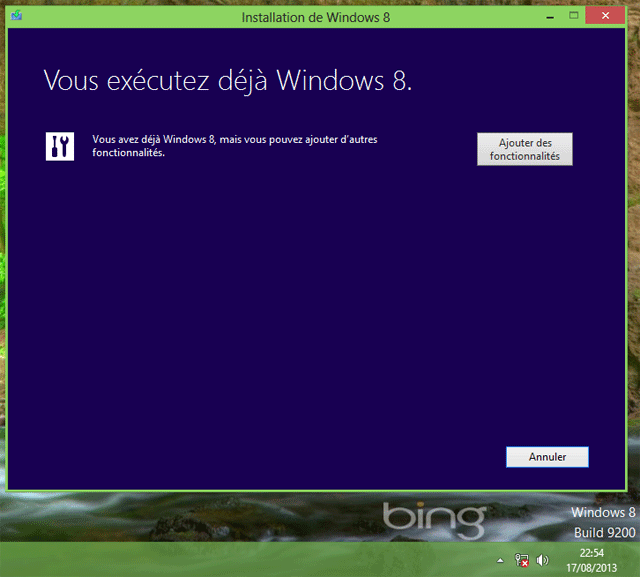Image resolution: width=640 pixels, height=577 pixels.
Task: Click the Annuler button
Action: point(547,457)
